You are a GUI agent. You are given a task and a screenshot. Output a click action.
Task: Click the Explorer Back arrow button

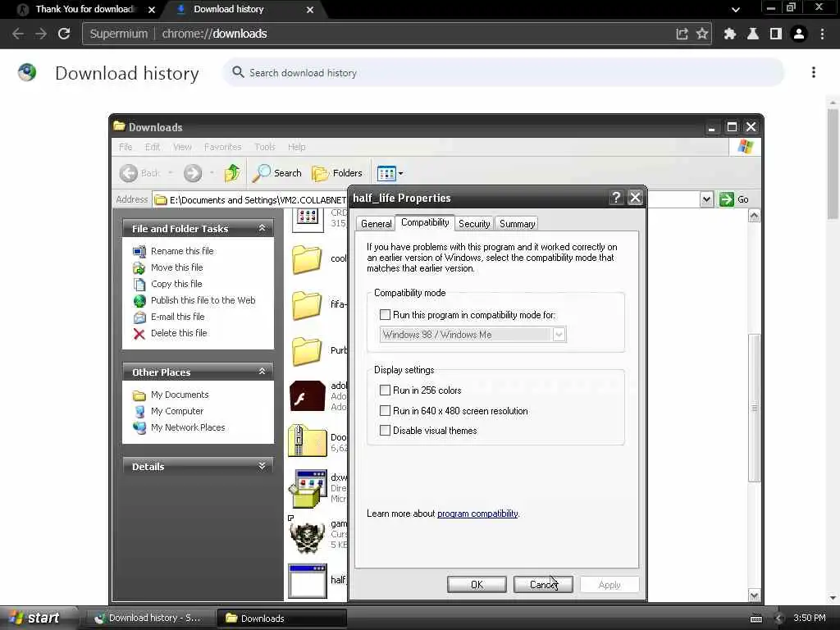[x=129, y=173]
